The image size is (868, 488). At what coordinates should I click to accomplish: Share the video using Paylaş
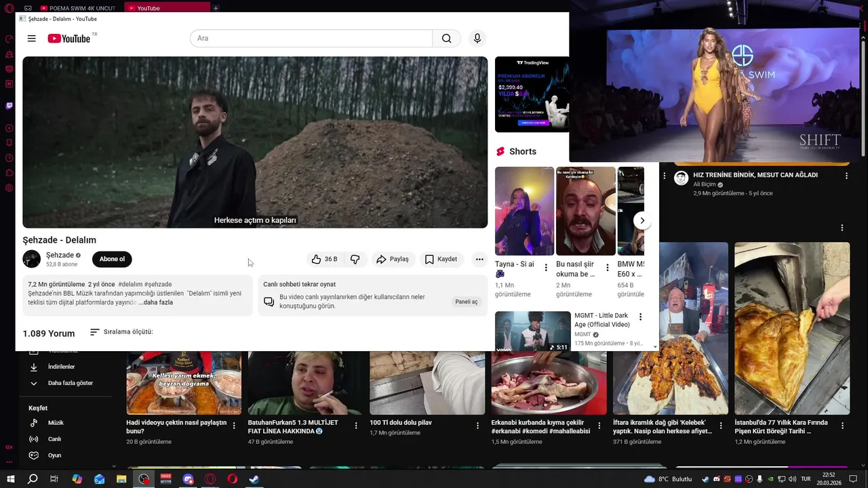393,259
